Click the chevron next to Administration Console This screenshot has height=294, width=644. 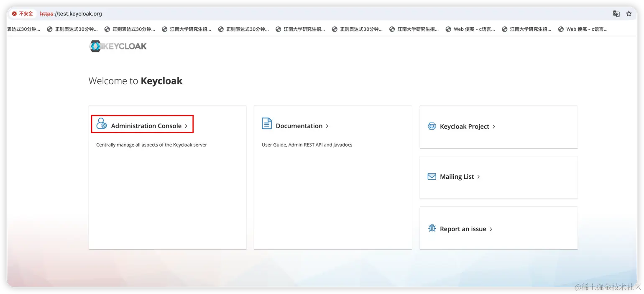186,126
